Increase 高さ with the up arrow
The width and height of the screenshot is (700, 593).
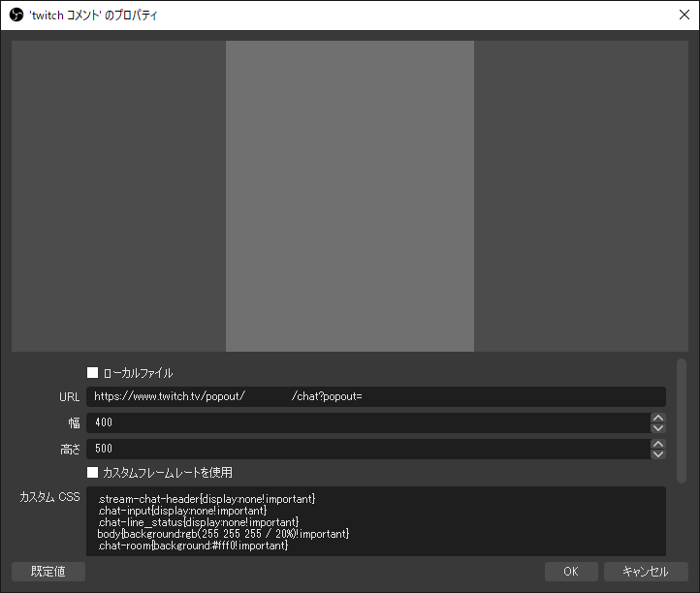[658, 444]
